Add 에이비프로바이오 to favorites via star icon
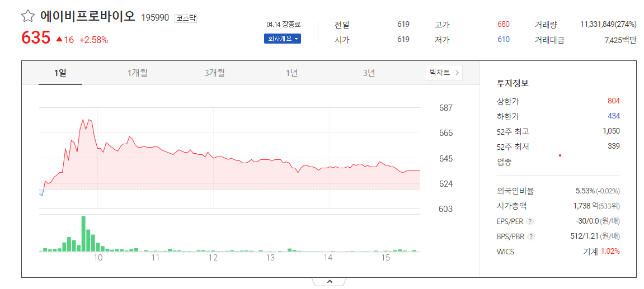 click(27, 16)
